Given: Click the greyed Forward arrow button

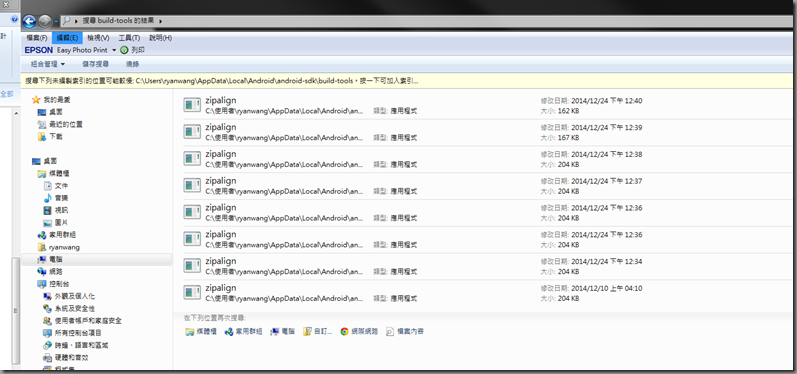Looking at the screenshot, I should tap(45, 21).
